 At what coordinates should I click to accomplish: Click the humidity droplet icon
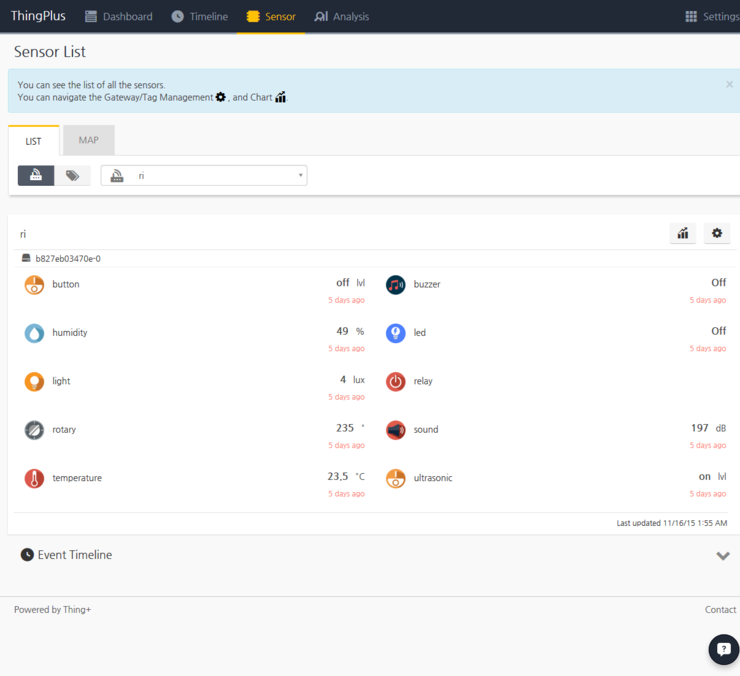click(x=34, y=333)
